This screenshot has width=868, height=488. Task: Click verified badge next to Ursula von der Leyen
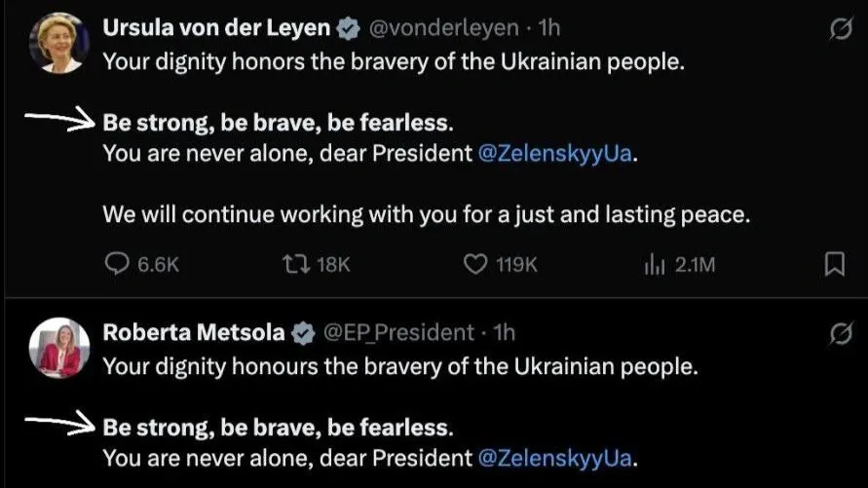(x=348, y=29)
